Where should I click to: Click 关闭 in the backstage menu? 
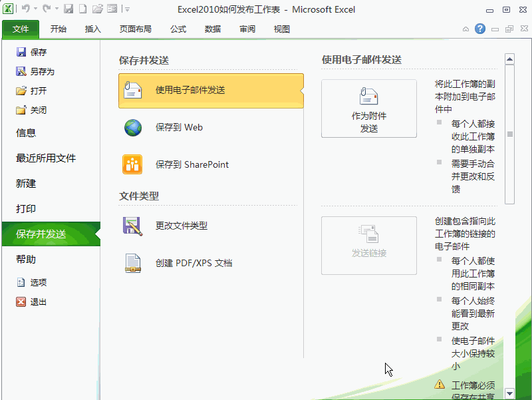pyautogui.click(x=31, y=110)
